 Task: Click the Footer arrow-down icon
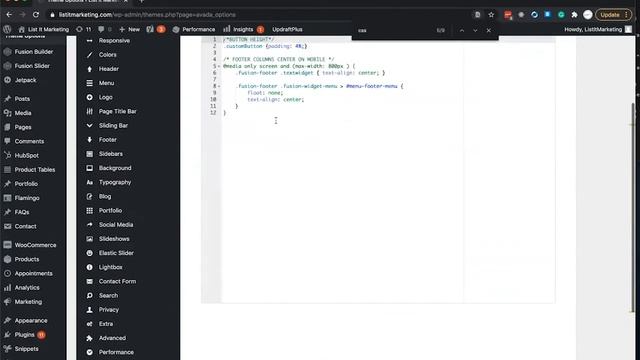[x=89, y=140]
